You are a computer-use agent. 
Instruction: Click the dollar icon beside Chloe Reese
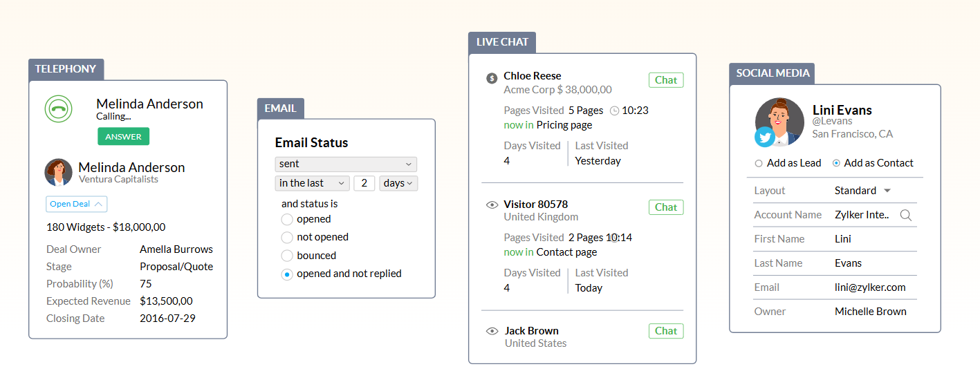click(x=492, y=78)
